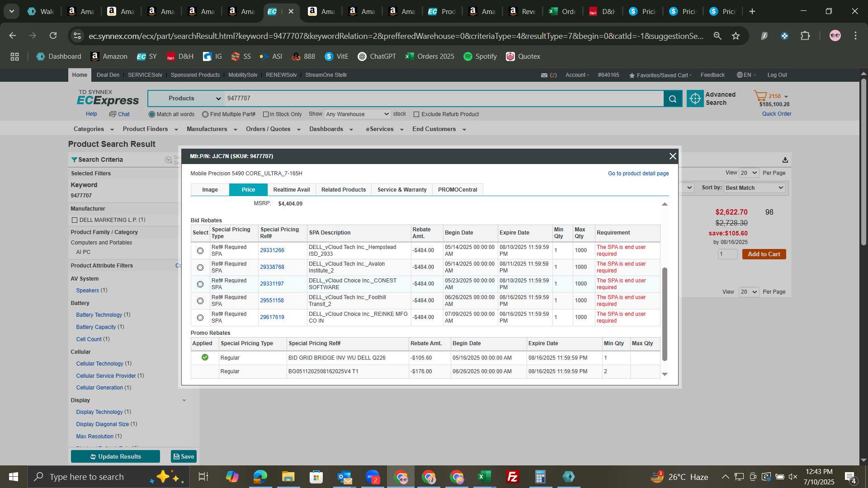Check Exclude Refurb Product checkbox

[x=416, y=114]
